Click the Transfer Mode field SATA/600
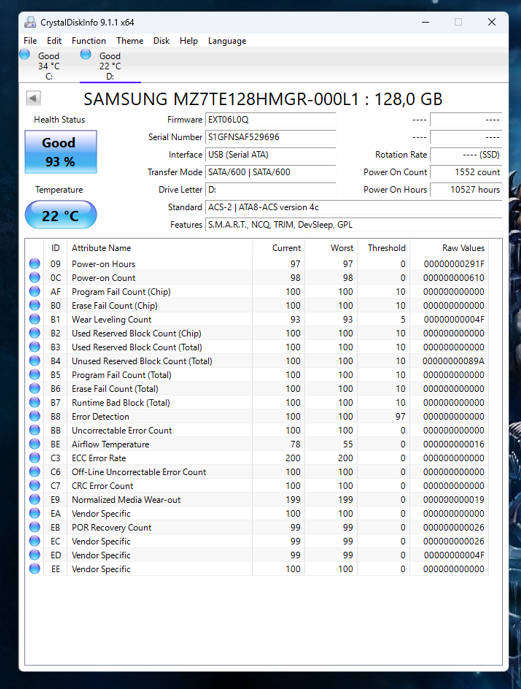The height and width of the screenshot is (689, 521). (x=271, y=172)
